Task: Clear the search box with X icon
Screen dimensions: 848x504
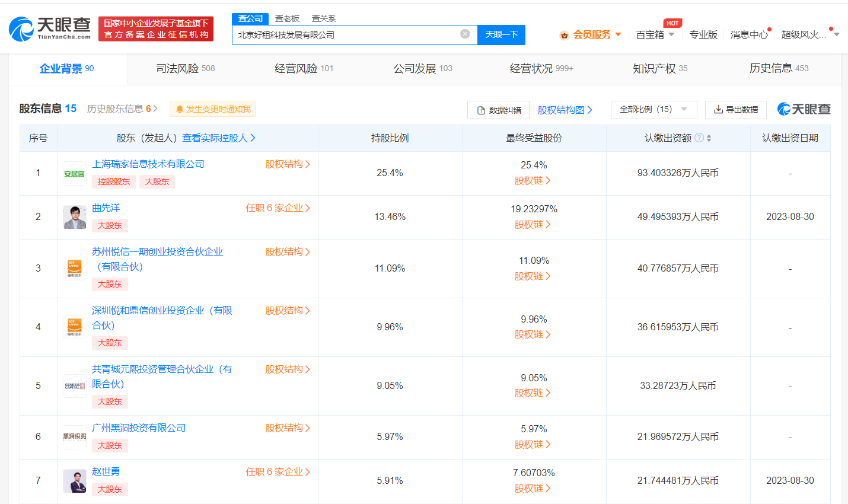Action: 465,34
